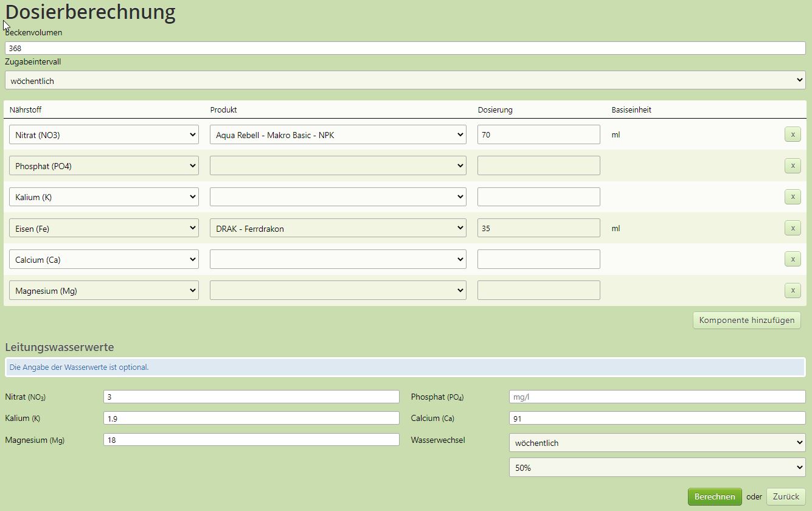Viewport: 812px width, 511px height.
Task: Open the Eisen (Fe) nutrient dropdown
Action: pos(104,228)
